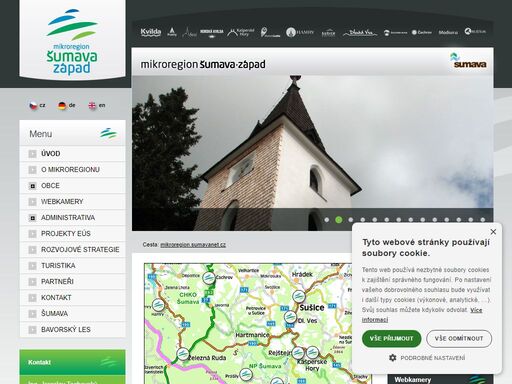The image size is (512, 384).
Task: Open the BAVORSKÝ LES menu item
Action: pyautogui.click(x=72, y=330)
